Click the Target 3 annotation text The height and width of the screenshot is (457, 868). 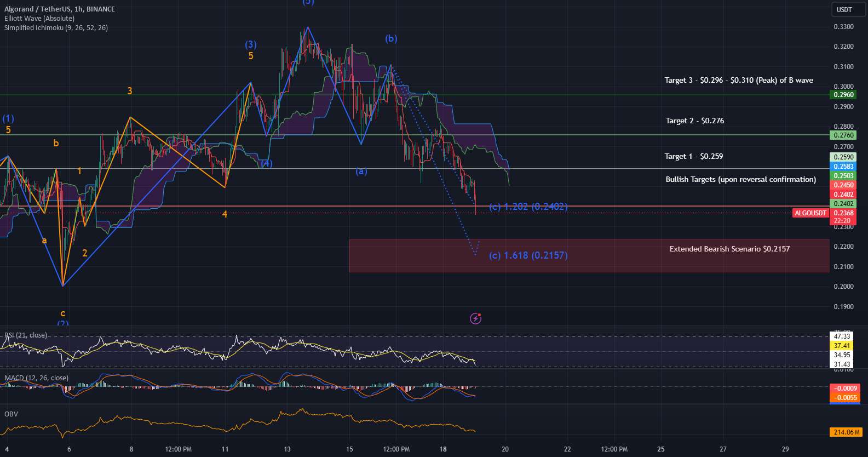point(739,80)
